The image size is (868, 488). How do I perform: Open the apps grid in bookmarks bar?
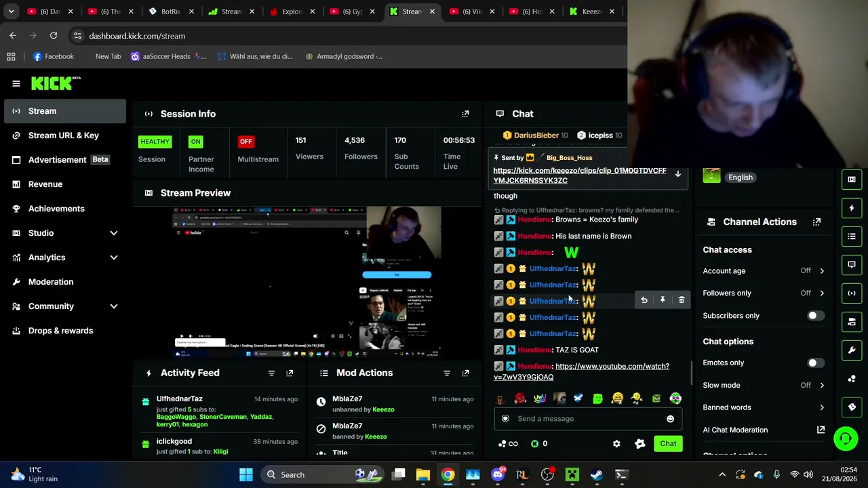point(11,56)
